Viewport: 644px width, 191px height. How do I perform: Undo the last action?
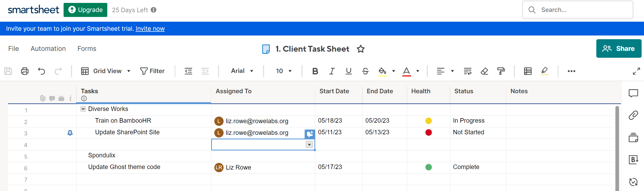coord(42,71)
